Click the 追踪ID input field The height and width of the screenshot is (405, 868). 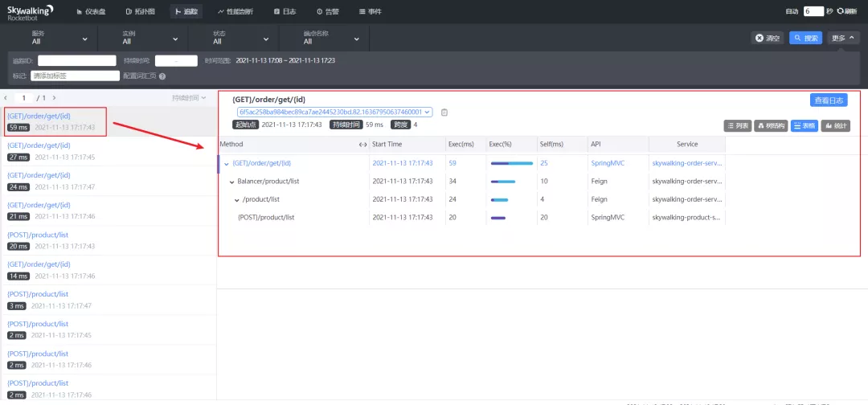[x=76, y=60]
